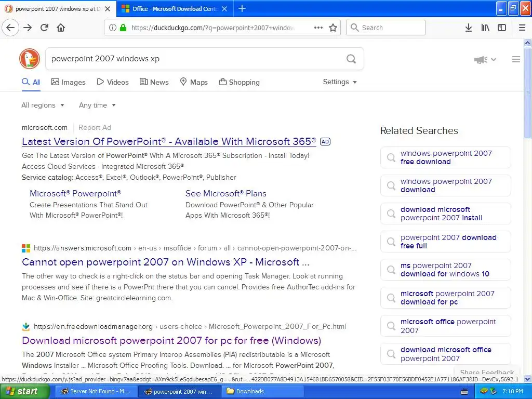Bookmark this page with the star icon
532x399 pixels.
(333, 28)
